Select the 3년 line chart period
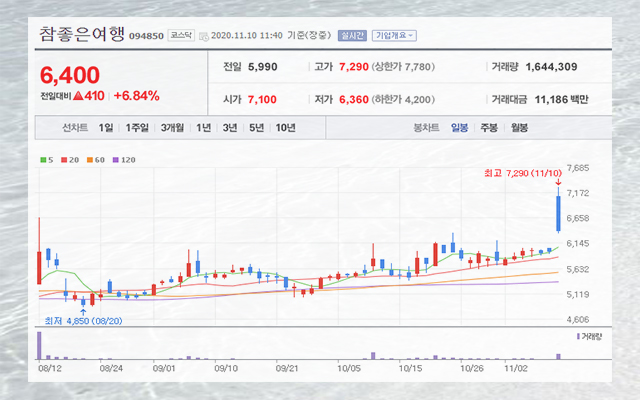Image resolution: width=640 pixels, height=400 pixels. point(230,128)
